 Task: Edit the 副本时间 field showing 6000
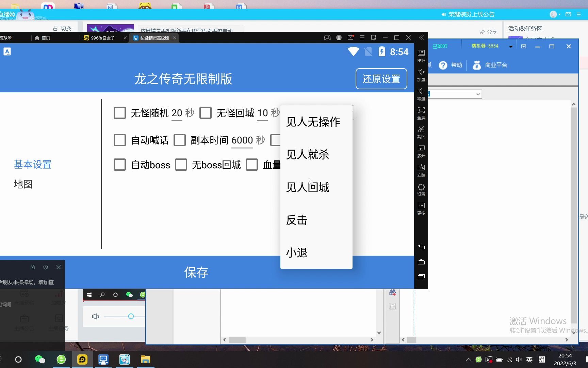(x=242, y=140)
